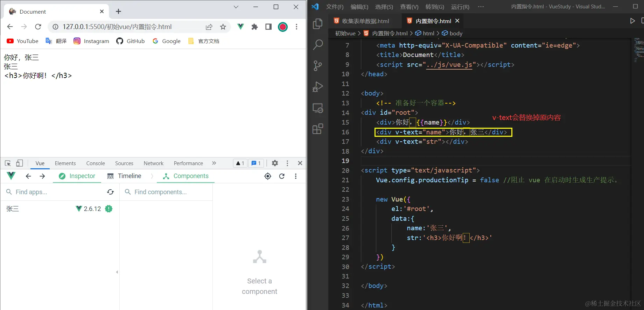Open the 文件(F) menu
644x310 pixels.
tap(335, 7)
